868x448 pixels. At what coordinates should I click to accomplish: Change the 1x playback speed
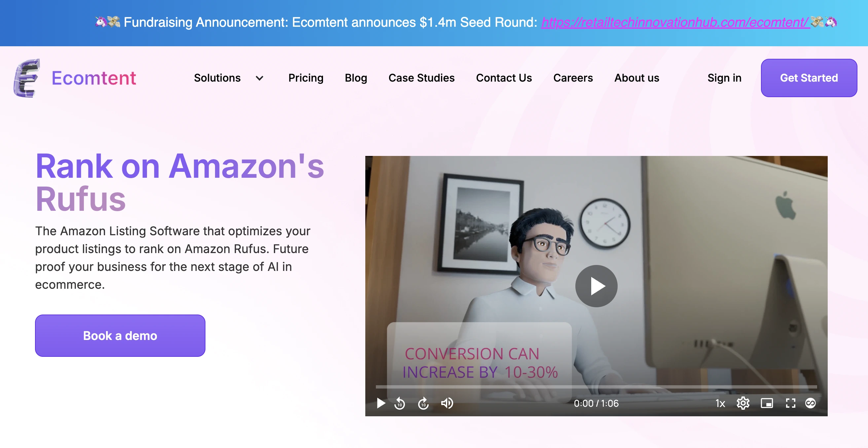[720, 403]
